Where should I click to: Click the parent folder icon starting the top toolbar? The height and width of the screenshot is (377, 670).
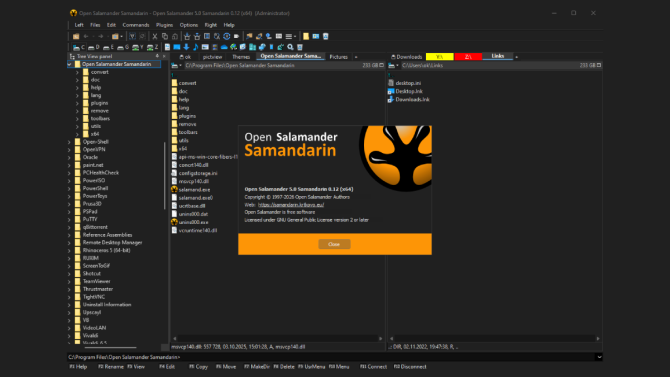(x=76, y=36)
